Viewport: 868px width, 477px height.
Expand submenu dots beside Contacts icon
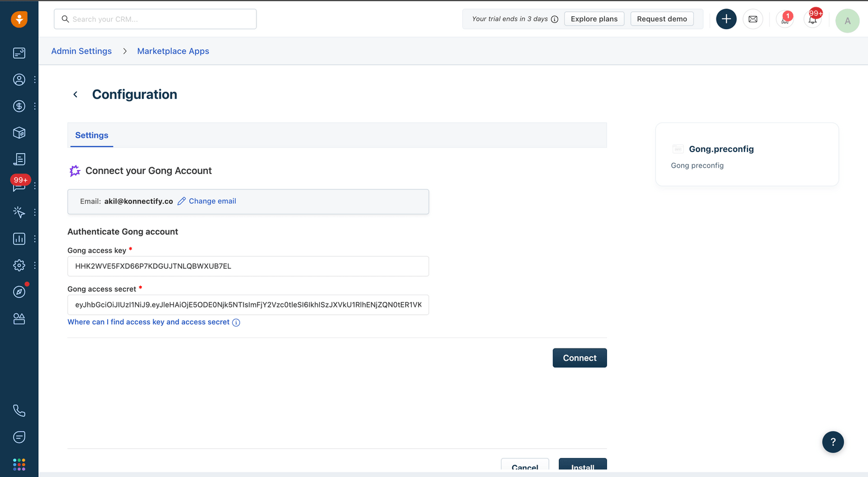(x=35, y=80)
